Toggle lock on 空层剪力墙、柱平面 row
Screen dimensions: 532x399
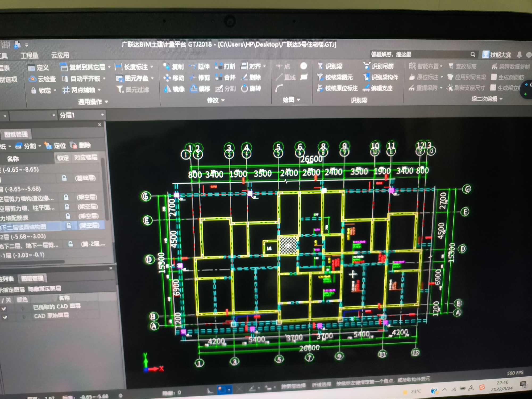point(67,207)
